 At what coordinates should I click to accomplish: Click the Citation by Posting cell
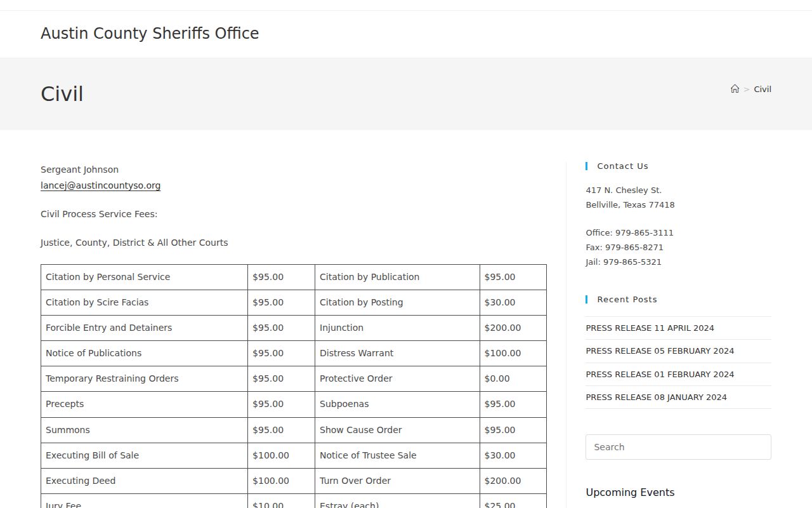click(397, 302)
